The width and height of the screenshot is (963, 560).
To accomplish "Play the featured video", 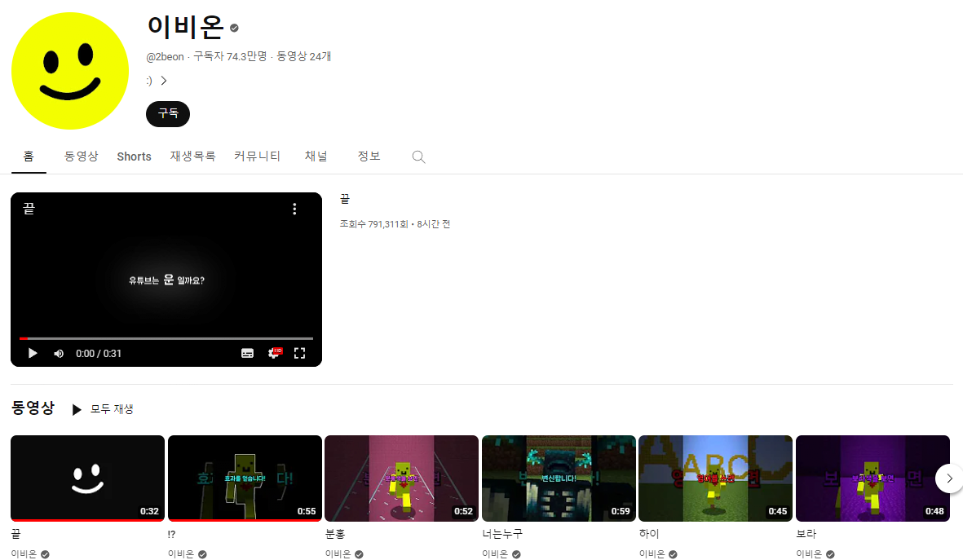I will point(33,353).
